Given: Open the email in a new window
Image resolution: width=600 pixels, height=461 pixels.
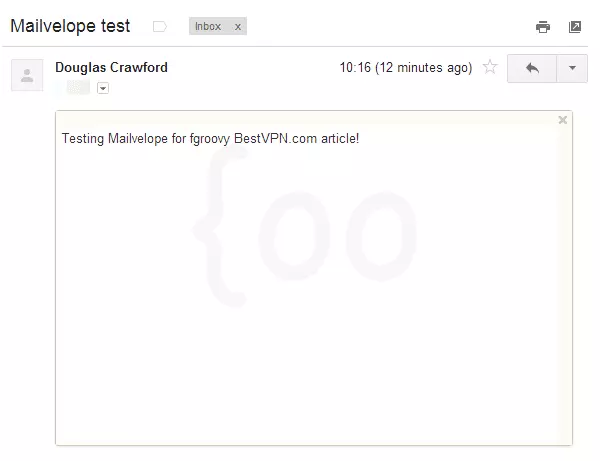Looking at the screenshot, I should pyautogui.click(x=575, y=27).
